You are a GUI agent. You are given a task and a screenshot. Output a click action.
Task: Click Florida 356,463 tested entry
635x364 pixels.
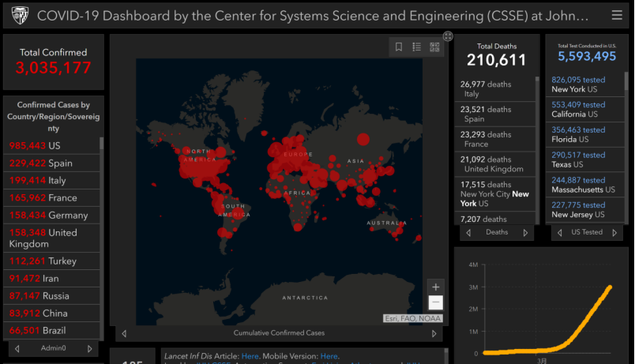click(x=584, y=135)
